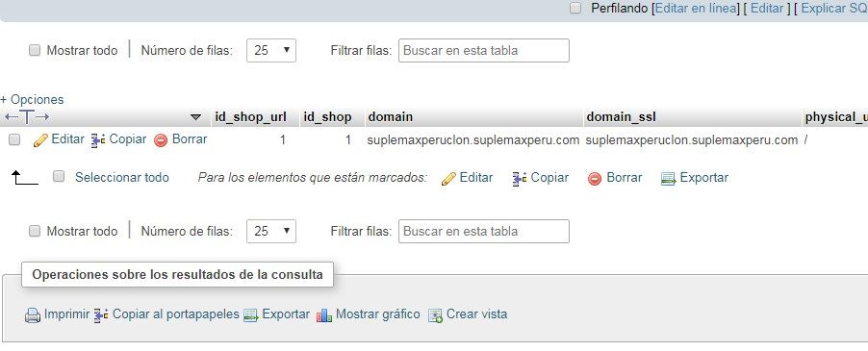The height and width of the screenshot is (351, 868).
Task: Click the Imprimir printer icon
Action: (x=34, y=315)
